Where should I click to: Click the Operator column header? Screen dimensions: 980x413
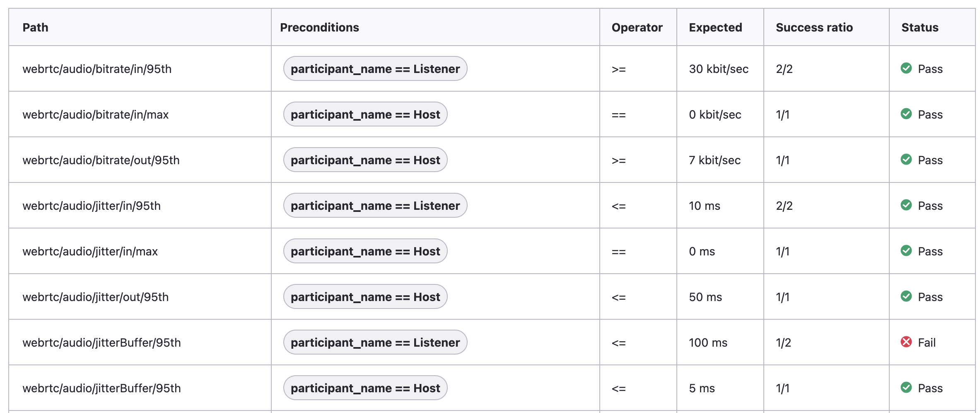[637, 27]
